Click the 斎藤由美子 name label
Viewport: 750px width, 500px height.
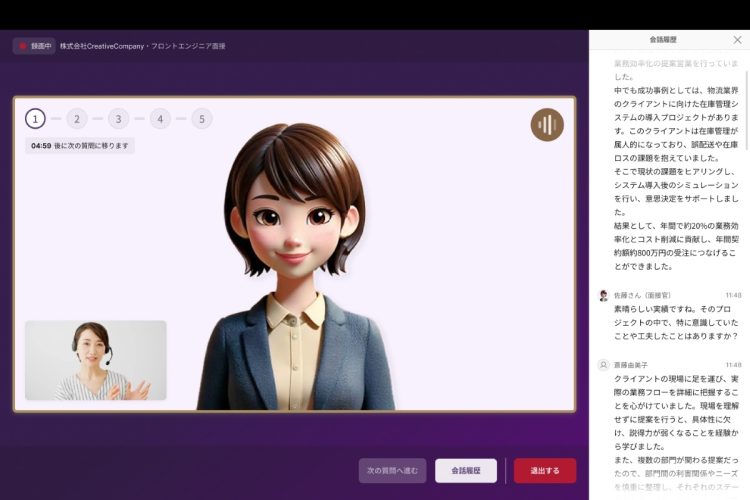631,365
